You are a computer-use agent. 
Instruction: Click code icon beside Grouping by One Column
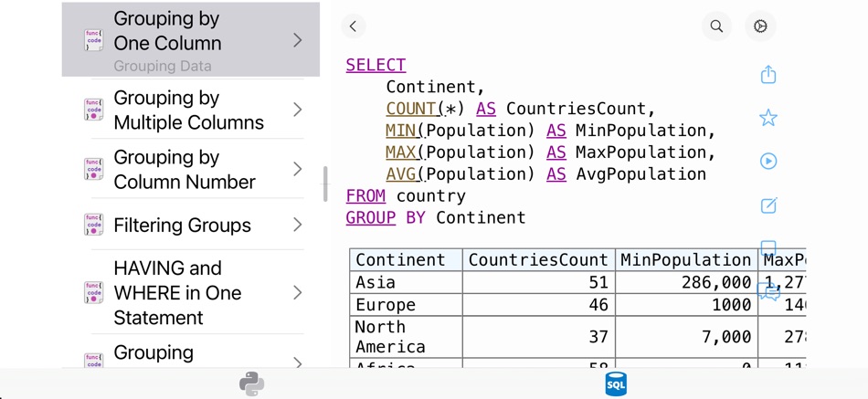[x=93, y=40]
